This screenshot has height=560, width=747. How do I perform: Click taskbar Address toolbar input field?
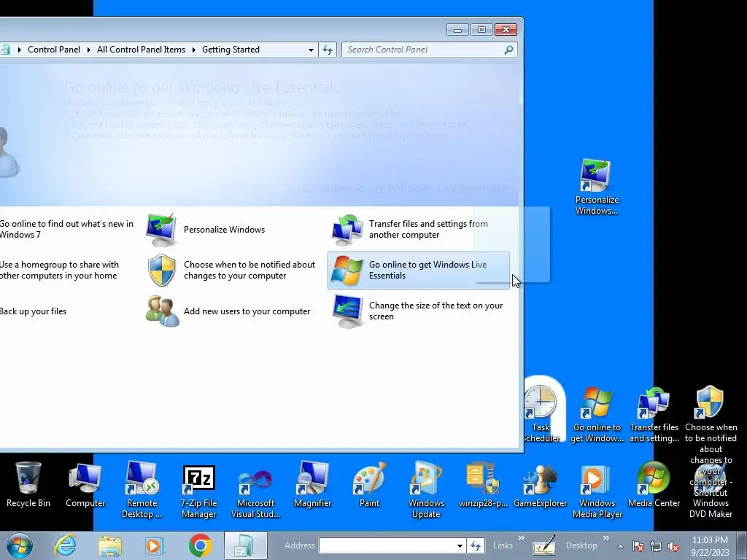[386, 545]
